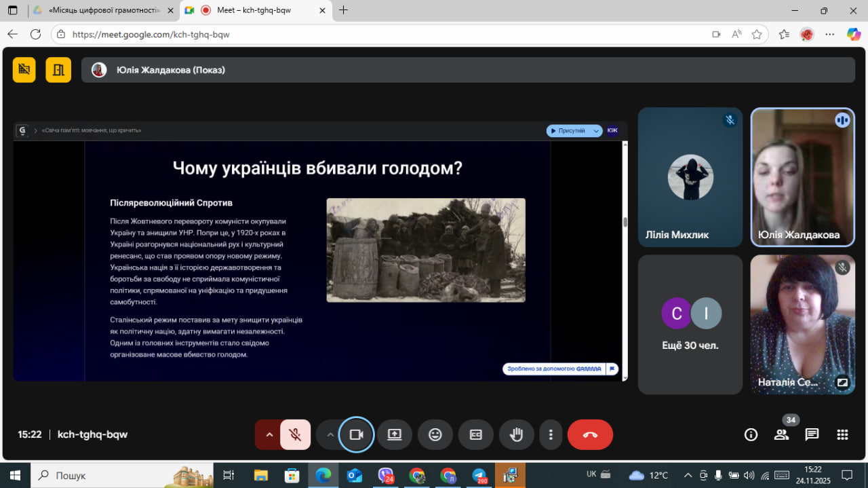Image resolution: width=868 pixels, height=488 pixels.
Task: Start sharing your screen
Action: [395, 435]
